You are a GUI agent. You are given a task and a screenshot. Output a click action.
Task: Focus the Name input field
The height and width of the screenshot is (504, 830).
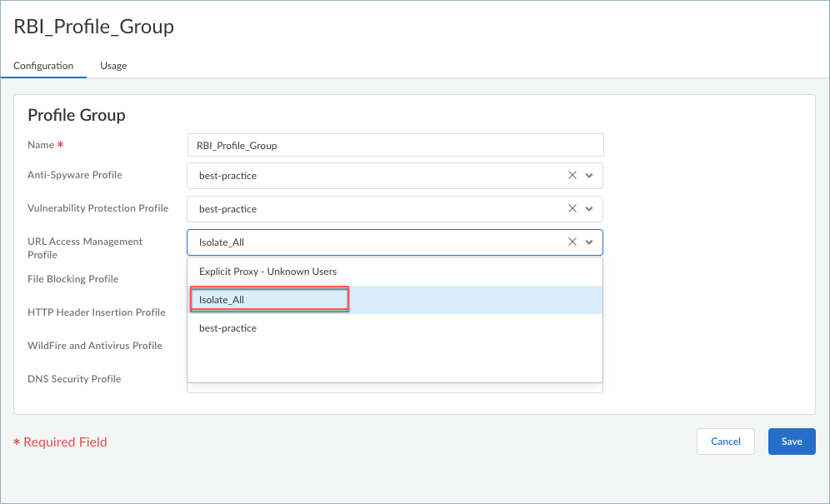pyautogui.click(x=395, y=145)
